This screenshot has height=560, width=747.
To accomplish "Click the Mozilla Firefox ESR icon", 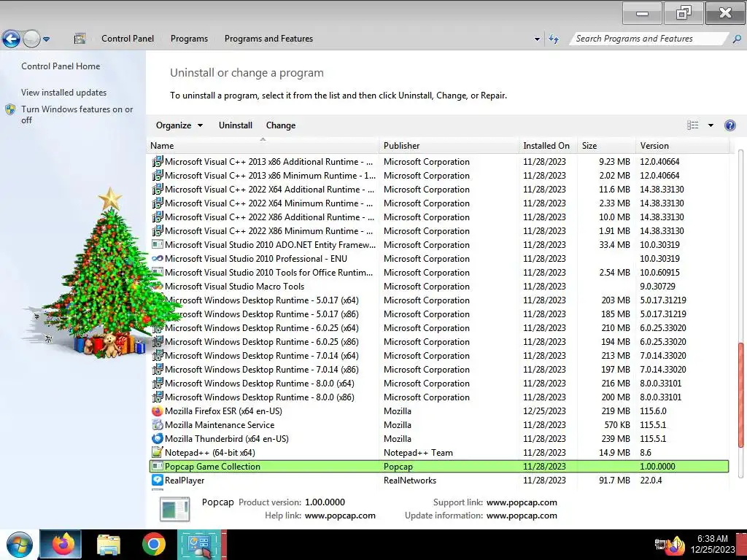I will coord(158,411).
